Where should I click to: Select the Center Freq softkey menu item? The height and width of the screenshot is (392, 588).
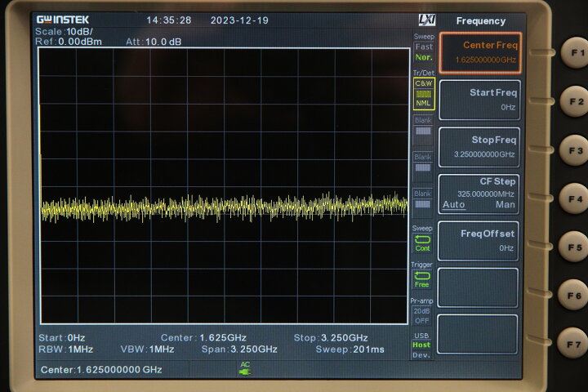pyautogui.click(x=480, y=52)
